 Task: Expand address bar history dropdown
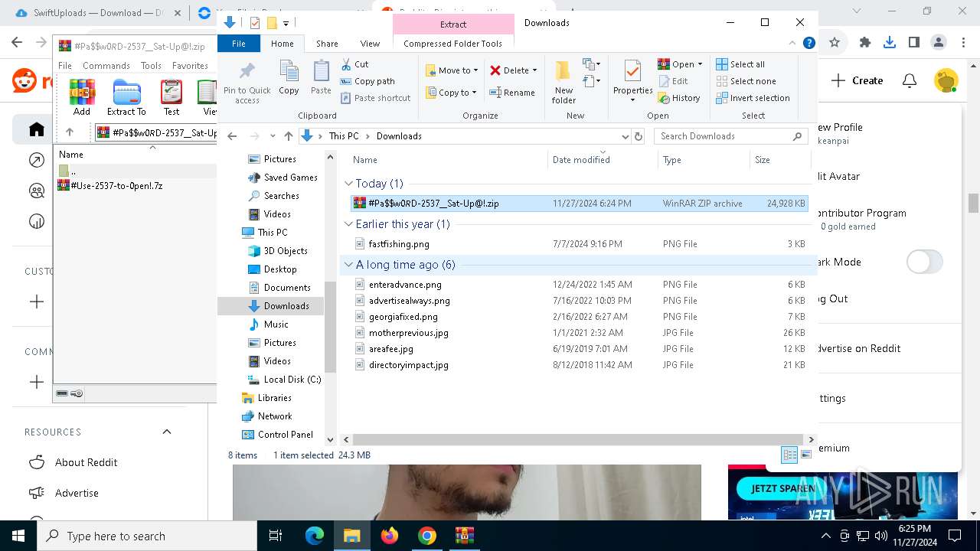tap(624, 136)
